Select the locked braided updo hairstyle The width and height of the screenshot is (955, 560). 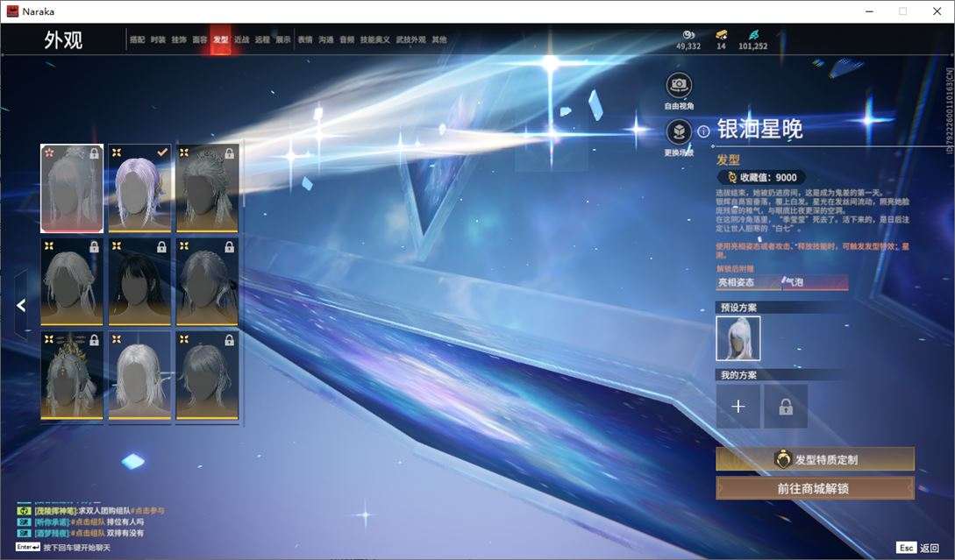click(207, 188)
